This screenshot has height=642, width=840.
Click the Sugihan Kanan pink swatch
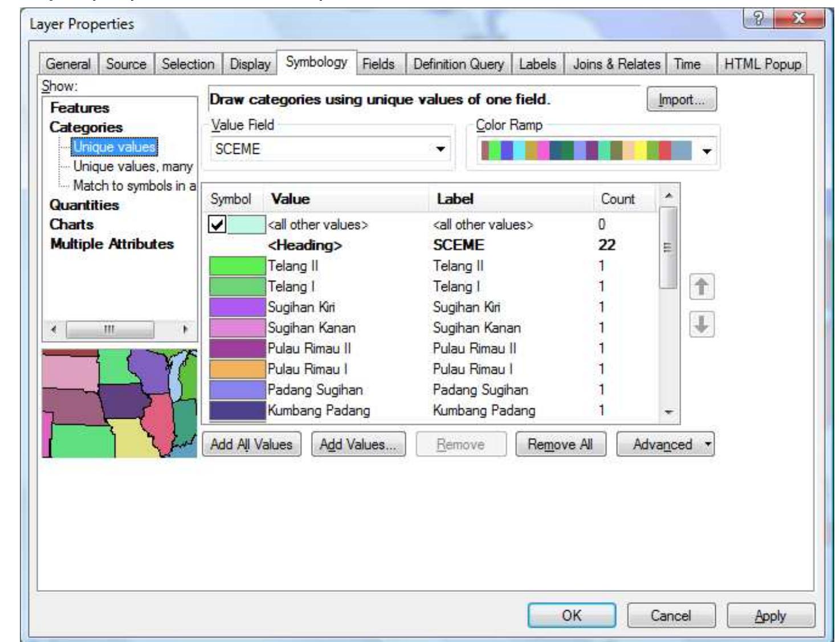[x=237, y=328]
